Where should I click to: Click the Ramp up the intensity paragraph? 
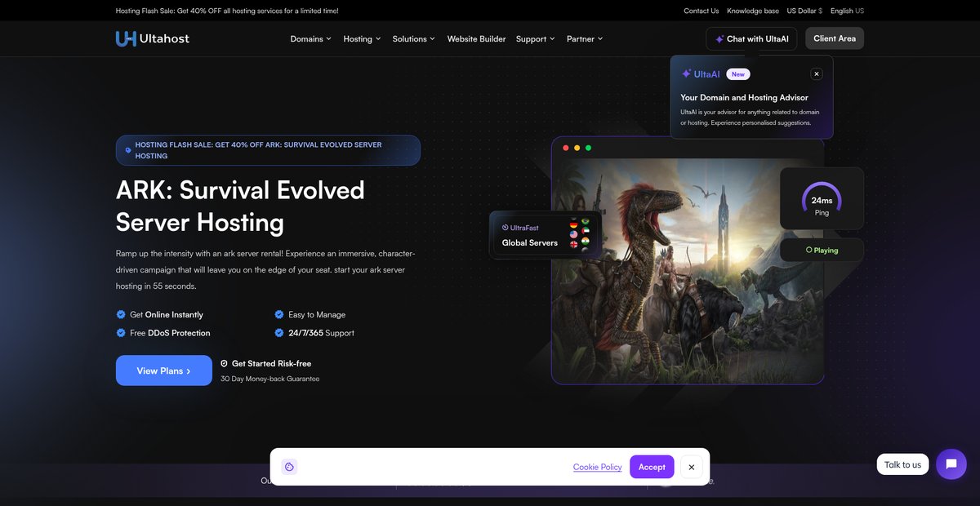point(266,270)
